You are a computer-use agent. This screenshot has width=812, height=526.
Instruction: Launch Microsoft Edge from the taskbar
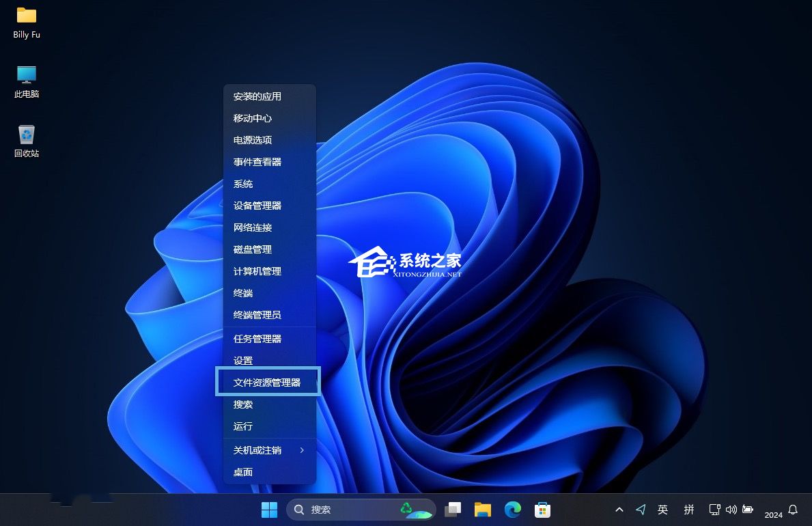tap(513, 510)
